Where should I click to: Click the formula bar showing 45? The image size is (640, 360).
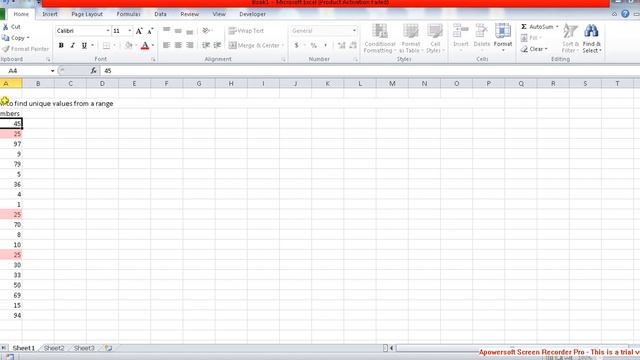point(369,71)
